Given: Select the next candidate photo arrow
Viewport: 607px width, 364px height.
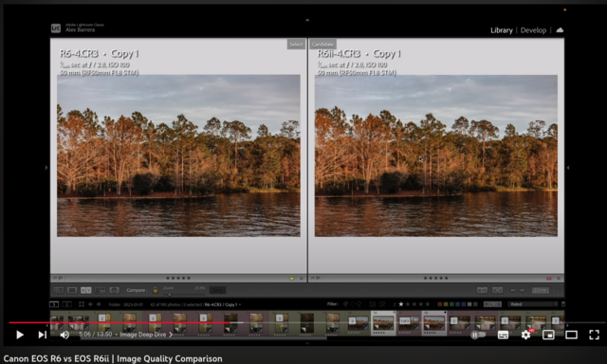Looking at the screenshot, I should tap(522, 290).
